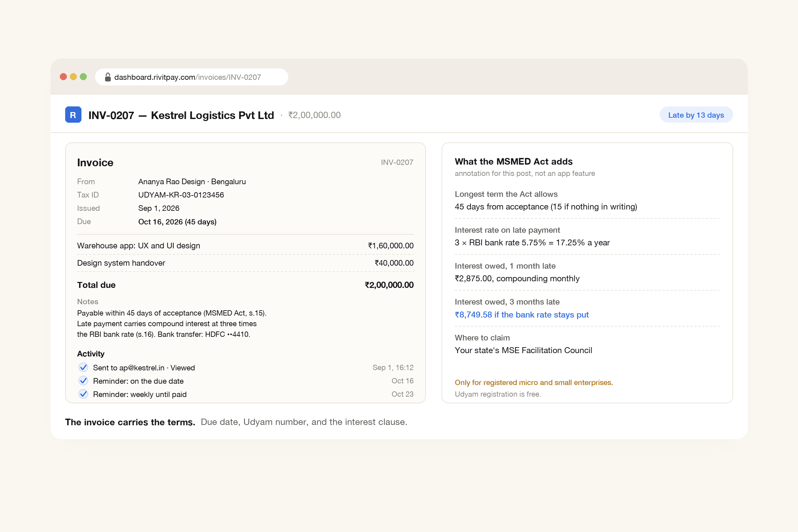Click line item 'Design system handover'

[121, 263]
